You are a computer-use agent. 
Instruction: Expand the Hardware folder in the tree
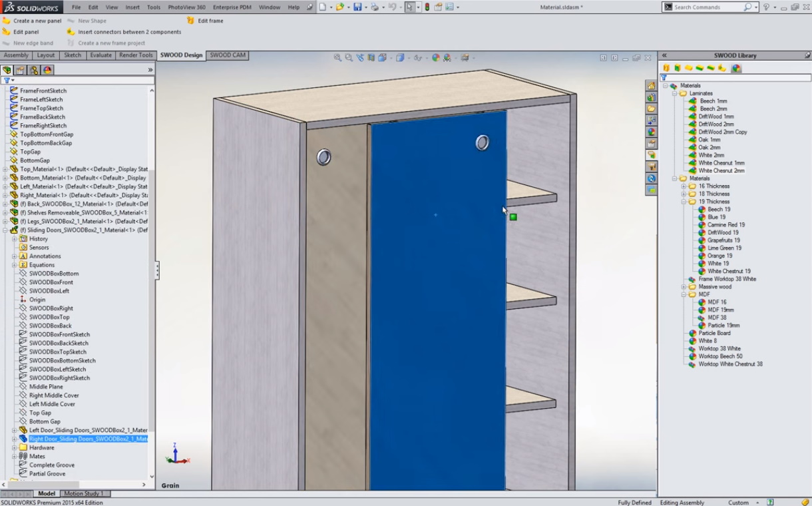[15, 447]
